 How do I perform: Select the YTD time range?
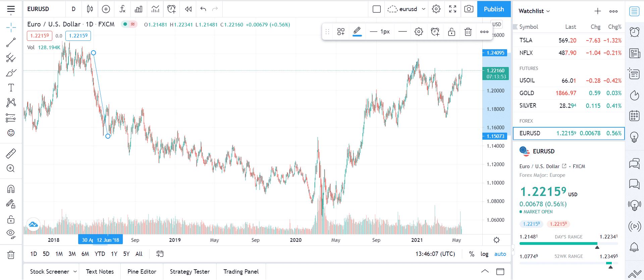[x=100, y=254]
